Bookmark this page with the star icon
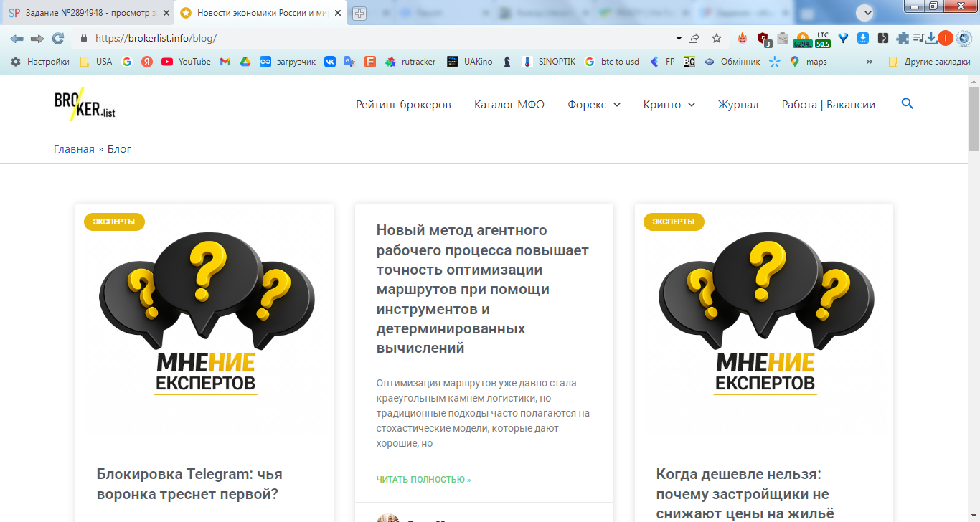 tap(717, 39)
